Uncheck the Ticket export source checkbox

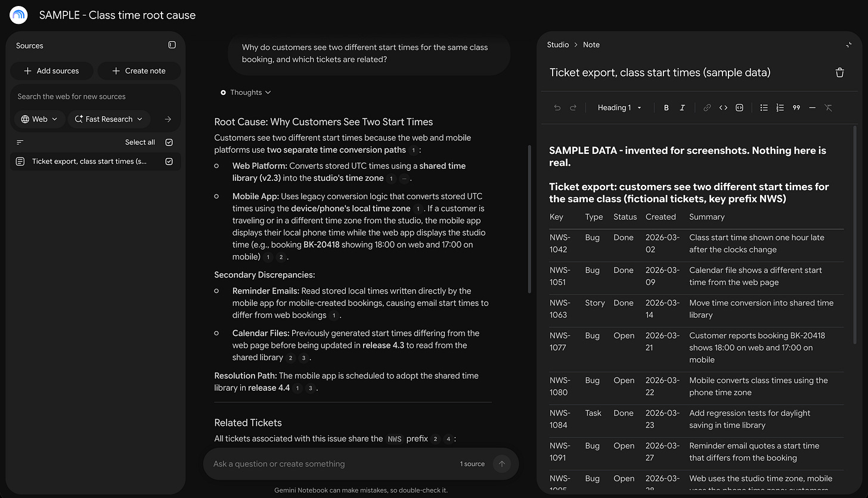(169, 162)
